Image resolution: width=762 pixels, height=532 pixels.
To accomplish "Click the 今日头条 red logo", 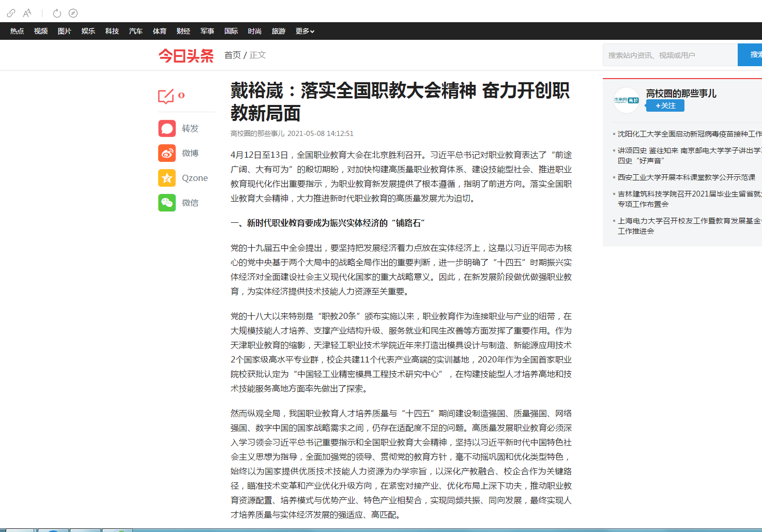I will click(x=186, y=55).
